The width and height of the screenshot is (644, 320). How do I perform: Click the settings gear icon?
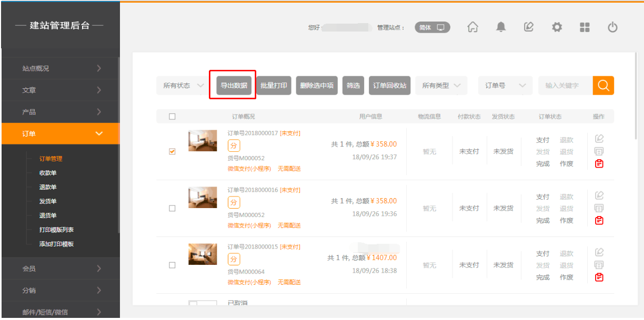pyautogui.click(x=557, y=27)
